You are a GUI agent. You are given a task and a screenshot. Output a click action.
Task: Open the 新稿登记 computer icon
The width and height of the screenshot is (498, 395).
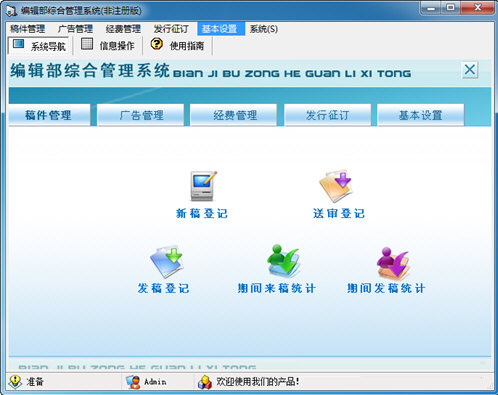click(x=203, y=186)
